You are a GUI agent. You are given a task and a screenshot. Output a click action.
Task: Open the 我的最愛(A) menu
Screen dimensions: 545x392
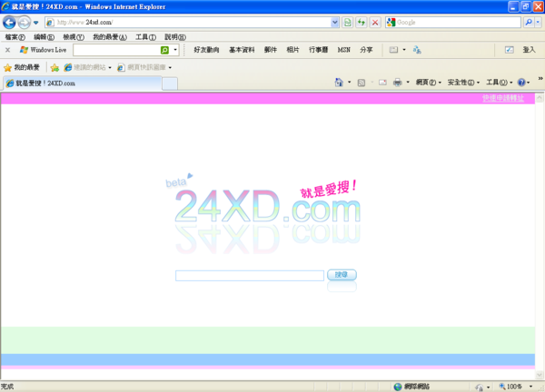[110, 37]
